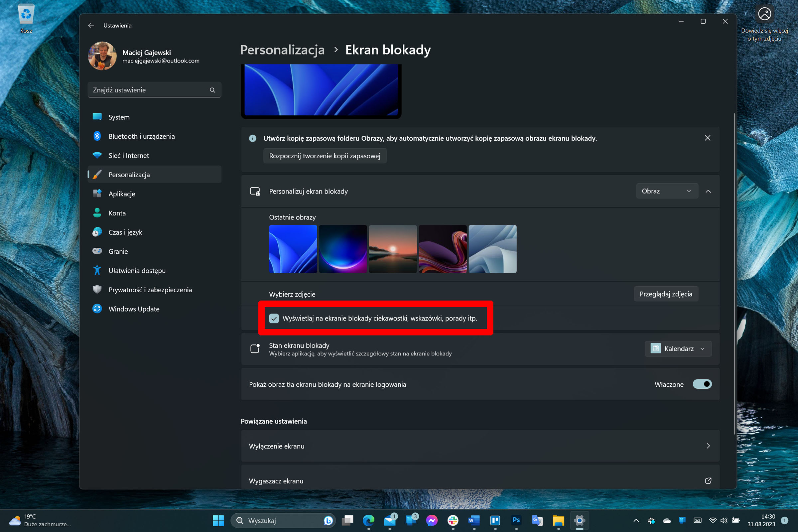Open Slack from the taskbar
Viewport: 798px width, 532px height.
click(x=453, y=520)
